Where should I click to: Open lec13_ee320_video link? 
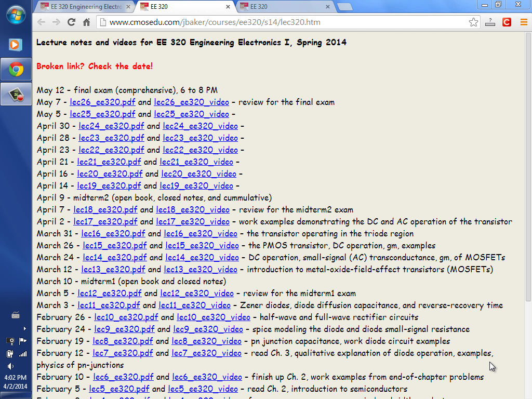[x=201, y=270]
